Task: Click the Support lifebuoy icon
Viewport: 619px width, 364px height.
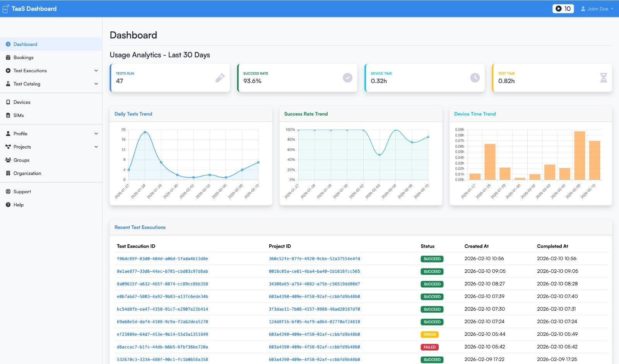Action: tap(8, 192)
